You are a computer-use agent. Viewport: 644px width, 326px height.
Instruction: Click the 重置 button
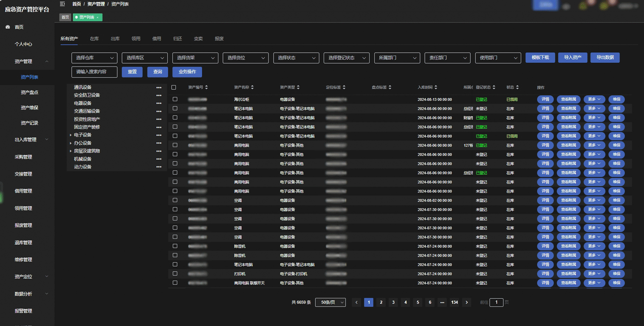[132, 72]
